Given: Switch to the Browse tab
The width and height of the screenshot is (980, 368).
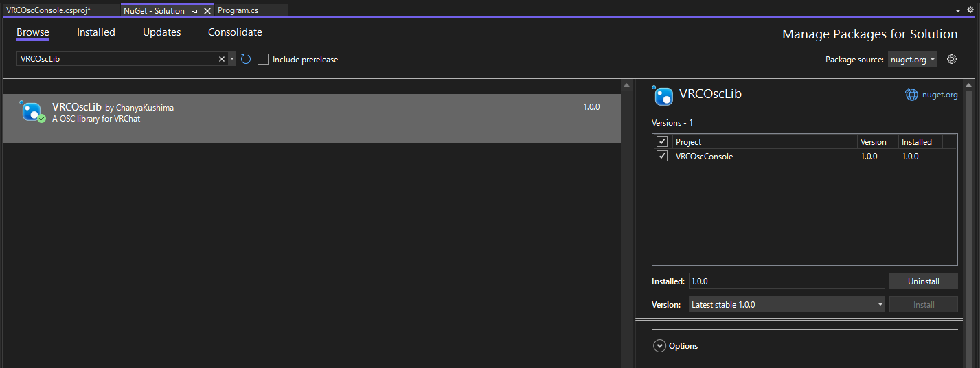Looking at the screenshot, I should (33, 32).
